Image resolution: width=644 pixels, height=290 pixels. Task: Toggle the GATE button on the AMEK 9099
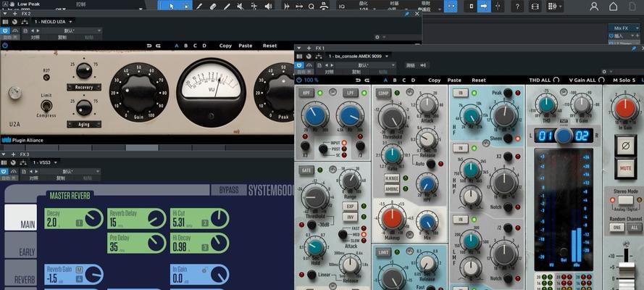(306, 170)
